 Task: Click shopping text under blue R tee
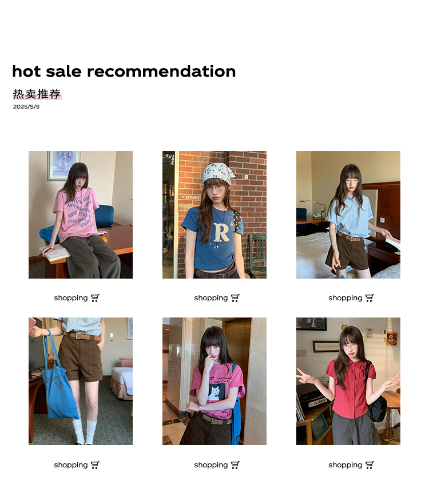pos(211,298)
